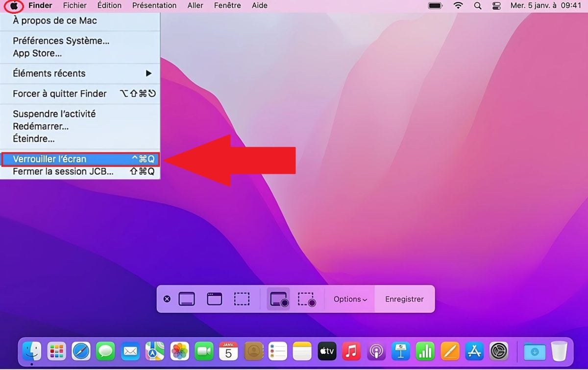Open the Trash in the Dock

point(559,351)
